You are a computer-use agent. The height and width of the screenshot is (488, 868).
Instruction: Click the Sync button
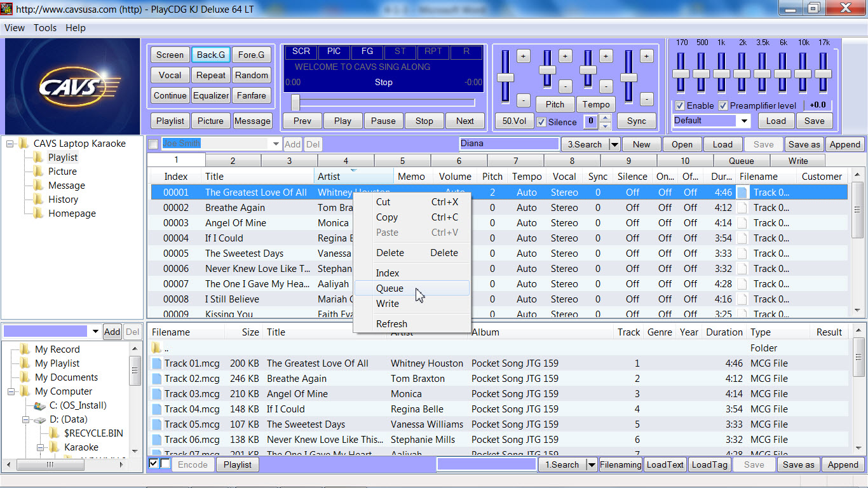click(636, 121)
